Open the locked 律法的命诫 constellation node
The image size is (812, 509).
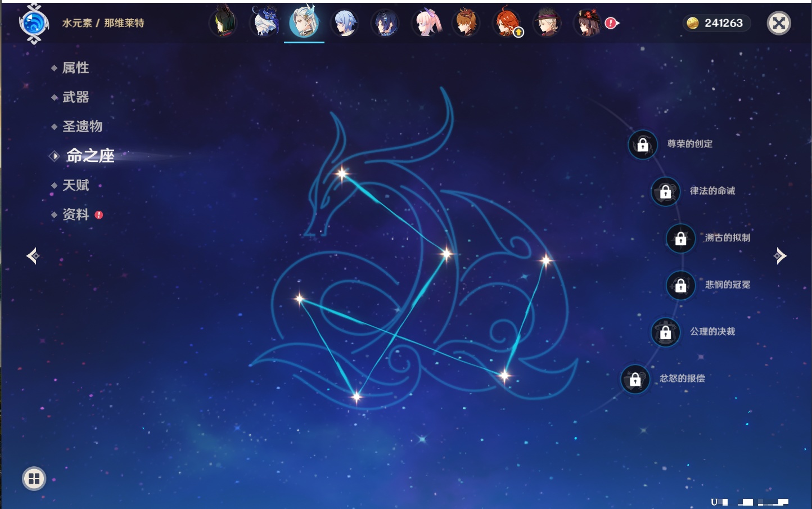pos(665,191)
